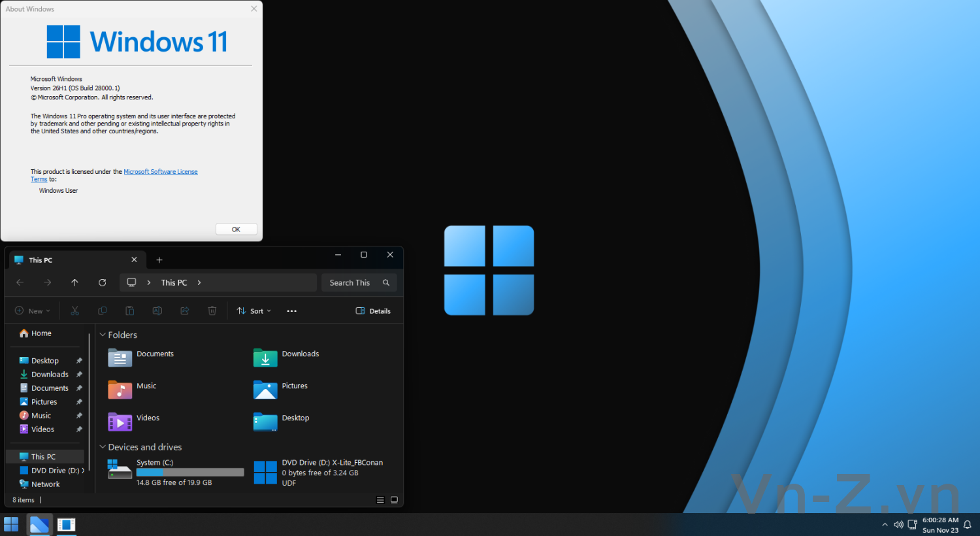Add a new tab in File Explorer
Image resolution: width=980 pixels, height=536 pixels.
[159, 260]
